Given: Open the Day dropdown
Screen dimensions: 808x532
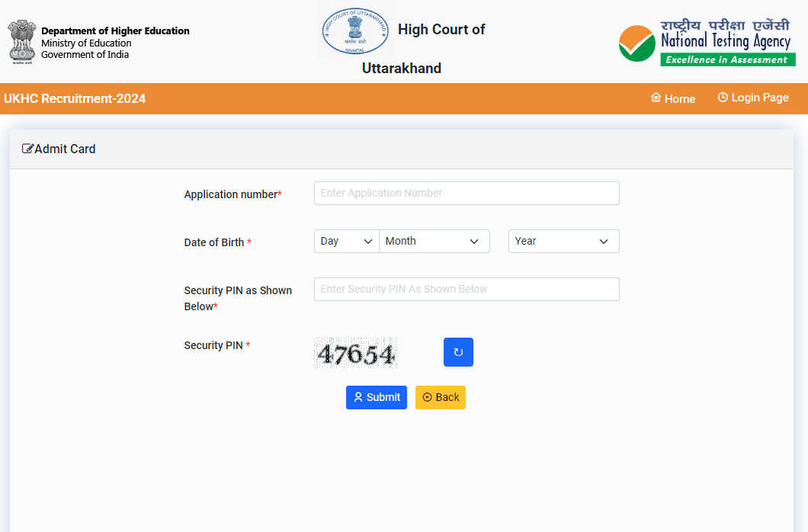Looking at the screenshot, I should 346,241.
